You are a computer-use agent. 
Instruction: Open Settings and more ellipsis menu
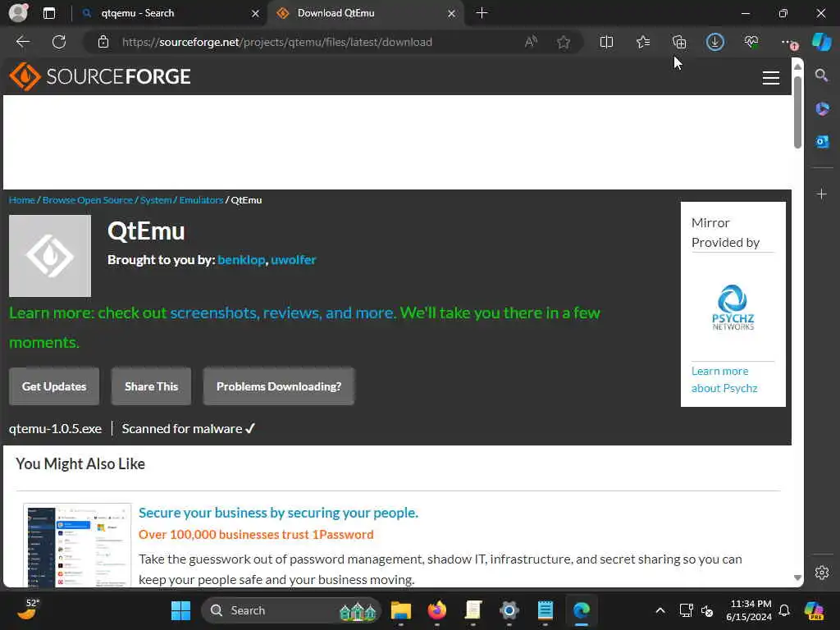787,42
